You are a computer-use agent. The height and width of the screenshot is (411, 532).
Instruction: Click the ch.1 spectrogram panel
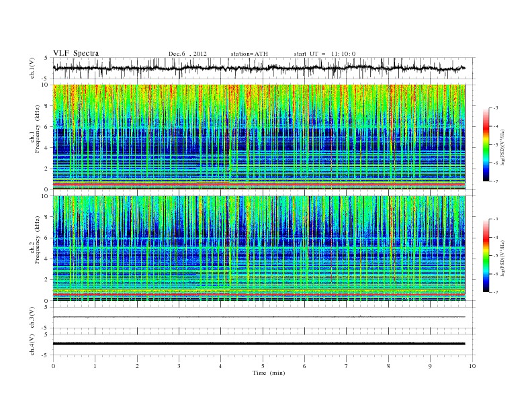pos(259,137)
